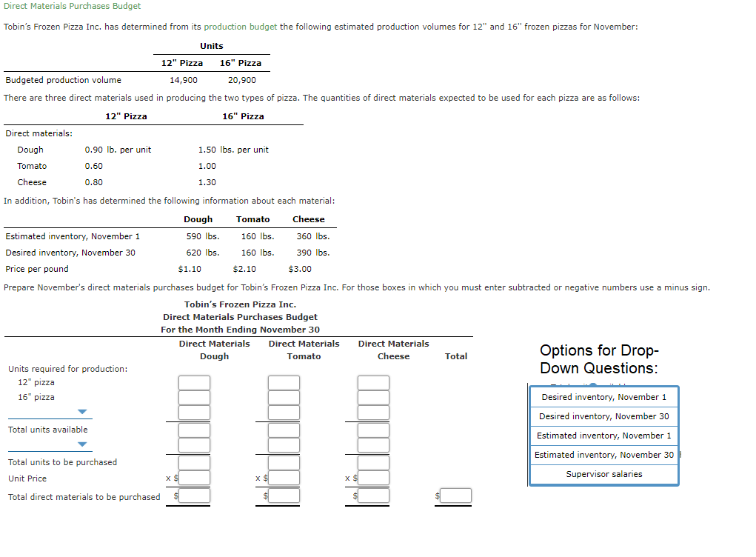Click the 620 lbs. dough desired inventory
756x557 pixels.
pyautogui.click(x=203, y=253)
